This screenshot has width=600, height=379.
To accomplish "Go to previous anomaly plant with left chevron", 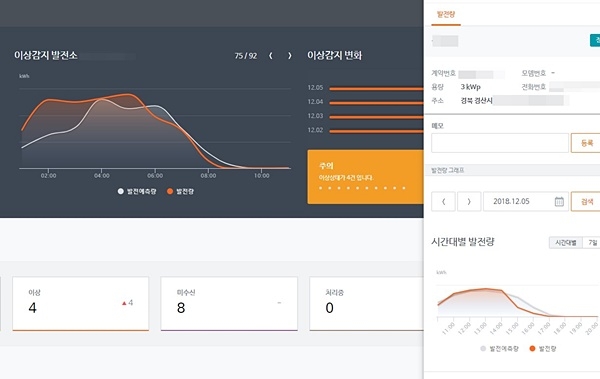I will click(x=271, y=56).
